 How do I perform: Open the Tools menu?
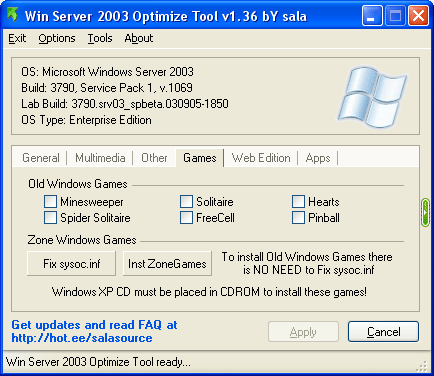coord(100,38)
